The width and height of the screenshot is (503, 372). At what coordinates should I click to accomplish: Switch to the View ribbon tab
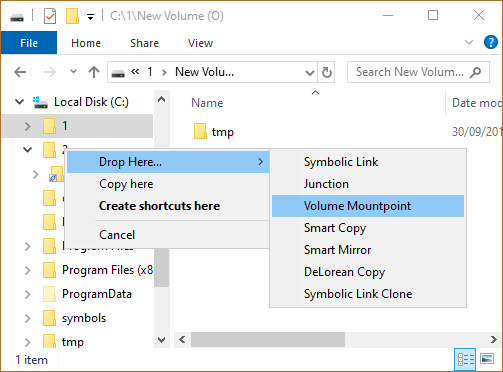pyautogui.click(x=200, y=43)
